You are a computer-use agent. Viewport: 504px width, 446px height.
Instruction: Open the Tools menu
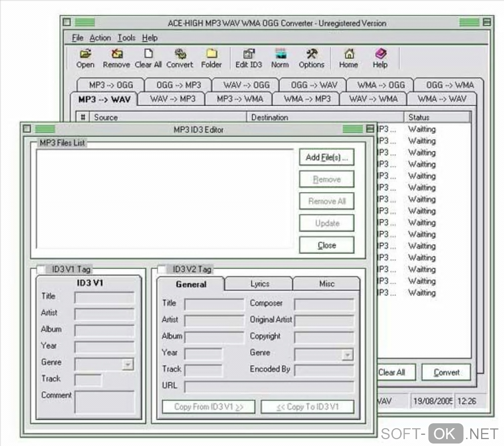(126, 38)
